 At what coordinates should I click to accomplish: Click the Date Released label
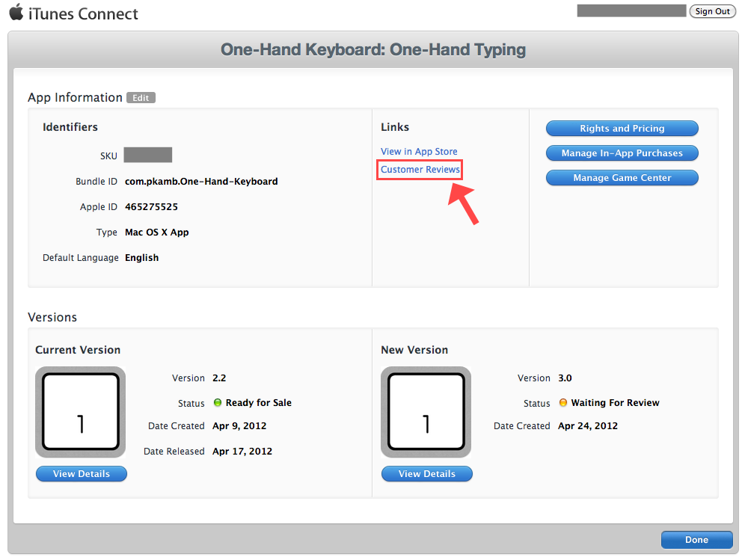(x=174, y=452)
